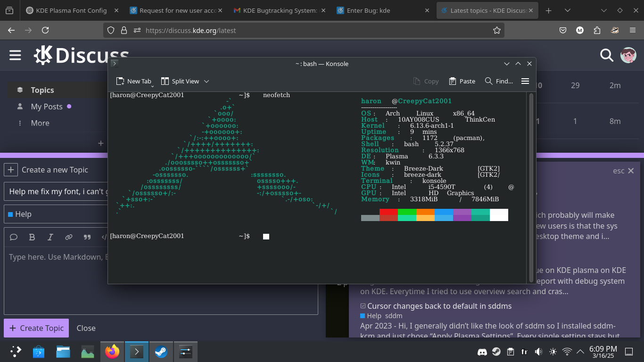644x362 pixels.
Task: Click the KDE Discuss logo
Action: tap(81, 55)
